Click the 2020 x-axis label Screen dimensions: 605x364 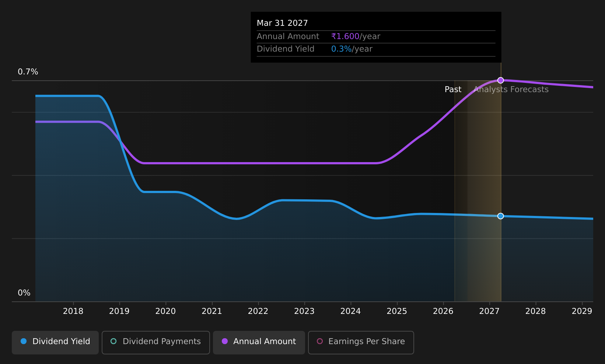pyautogui.click(x=165, y=311)
